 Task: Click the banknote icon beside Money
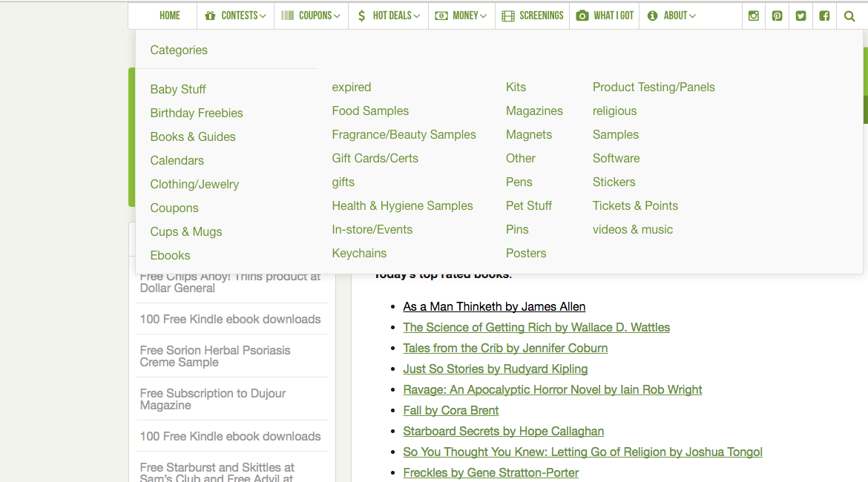[x=441, y=16]
